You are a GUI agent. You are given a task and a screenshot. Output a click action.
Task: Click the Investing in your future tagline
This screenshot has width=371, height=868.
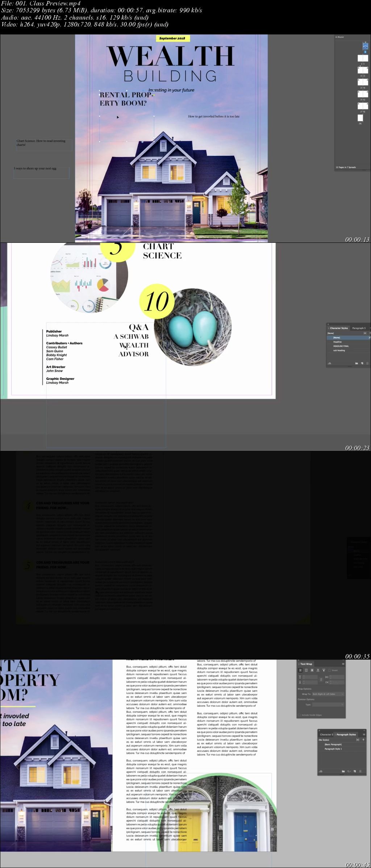pyautogui.click(x=171, y=90)
